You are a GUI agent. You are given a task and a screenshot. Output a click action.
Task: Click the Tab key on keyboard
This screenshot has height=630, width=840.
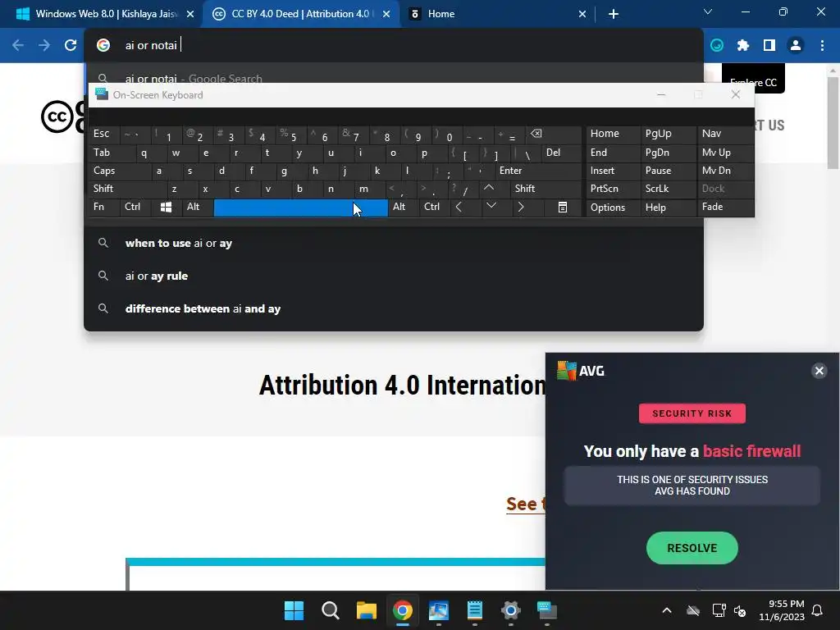click(x=112, y=153)
